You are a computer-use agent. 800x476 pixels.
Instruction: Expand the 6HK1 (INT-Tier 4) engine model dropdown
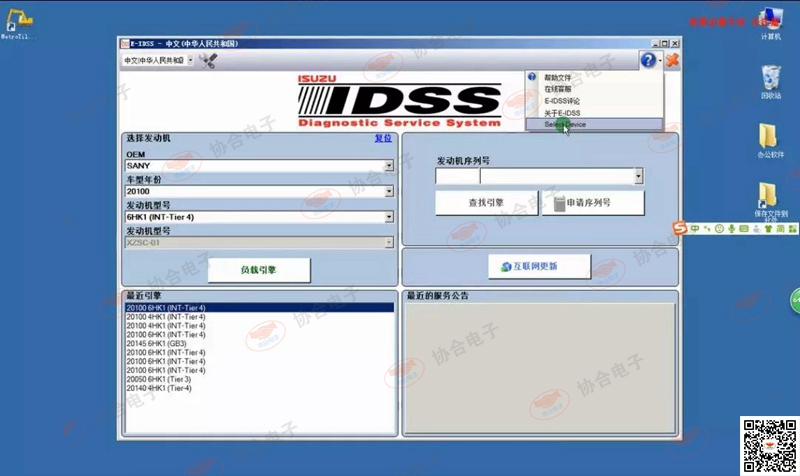[x=389, y=217]
